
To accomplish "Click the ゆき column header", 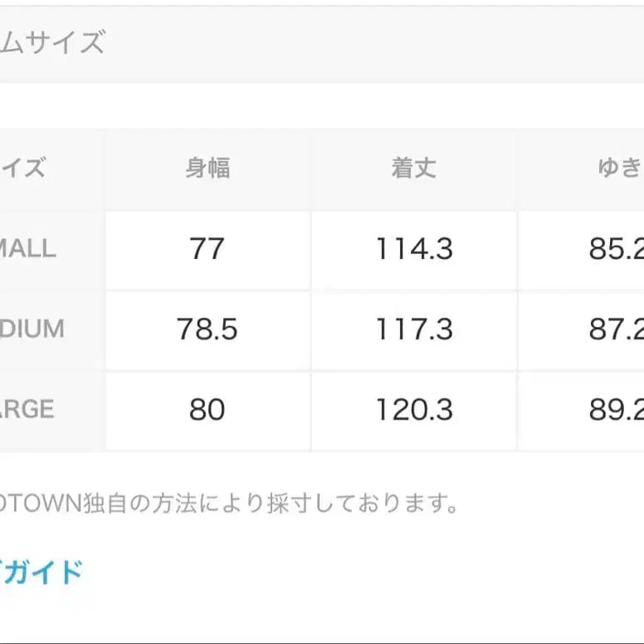I will (x=618, y=168).
